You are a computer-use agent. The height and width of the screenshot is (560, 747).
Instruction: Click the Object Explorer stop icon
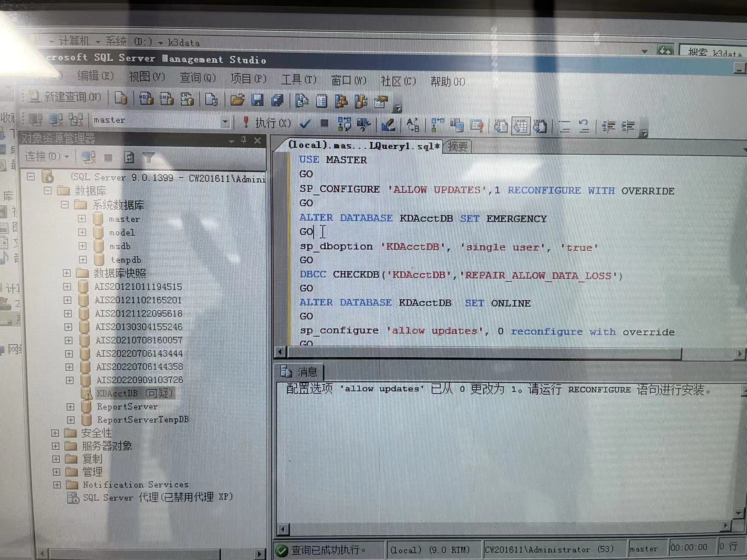click(x=108, y=157)
